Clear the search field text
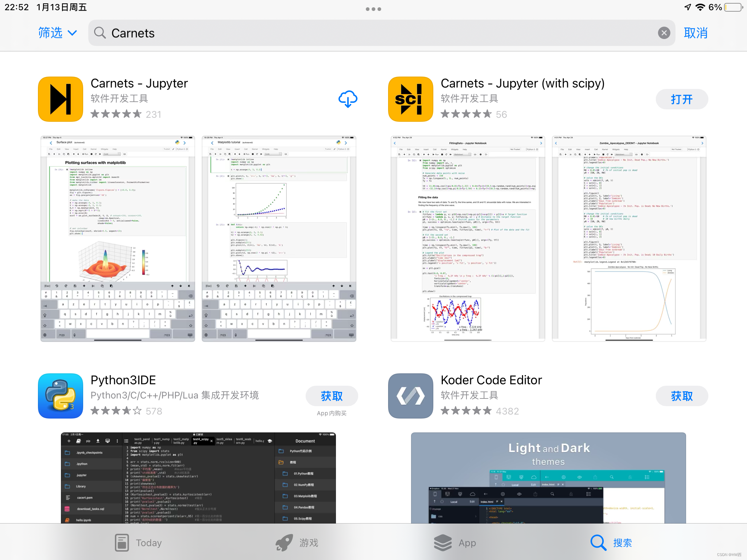Viewport: 747px width, 560px height. coord(664,33)
